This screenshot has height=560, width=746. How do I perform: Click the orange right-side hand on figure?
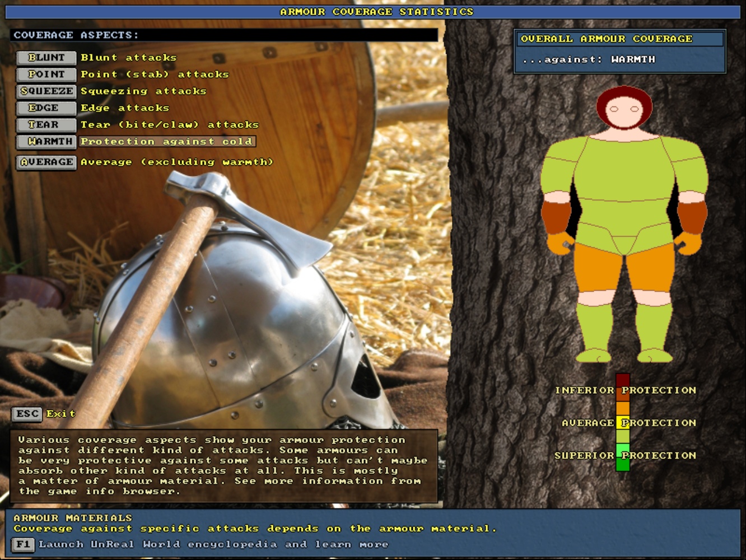(688, 244)
